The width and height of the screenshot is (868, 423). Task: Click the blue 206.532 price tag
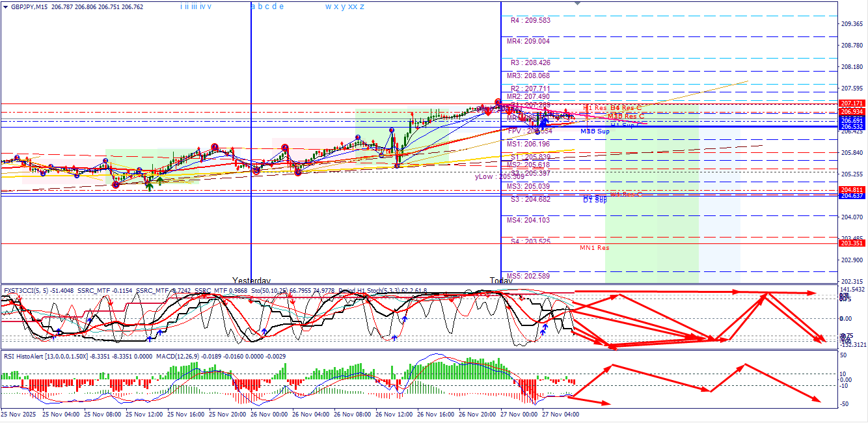tap(852, 127)
